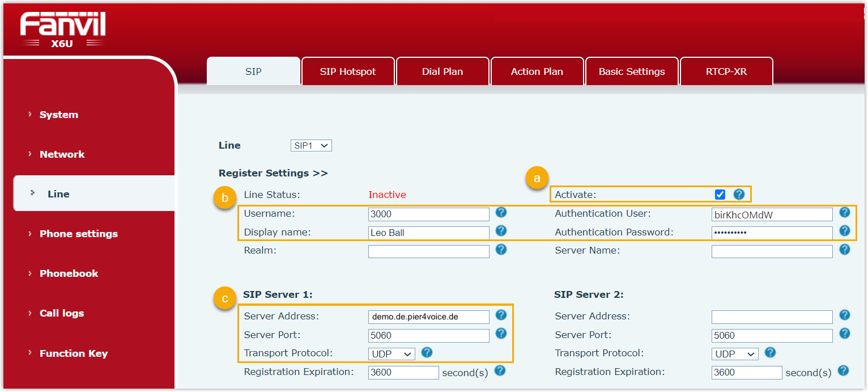Go to Phone settings in sidebar
Viewport: 868px width, 392px height.
[79, 234]
